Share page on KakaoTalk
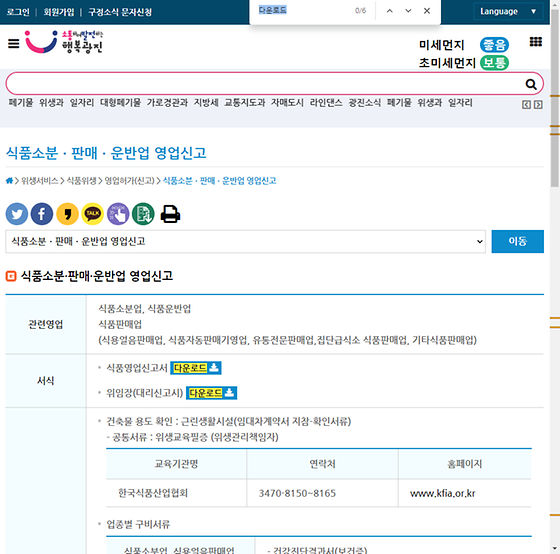This screenshot has height=554, width=560. click(92, 214)
